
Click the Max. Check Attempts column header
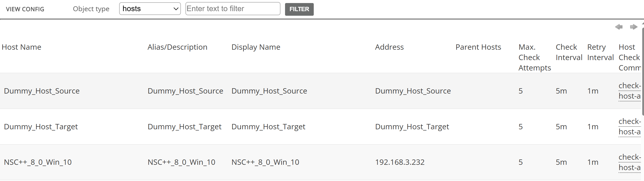click(534, 58)
